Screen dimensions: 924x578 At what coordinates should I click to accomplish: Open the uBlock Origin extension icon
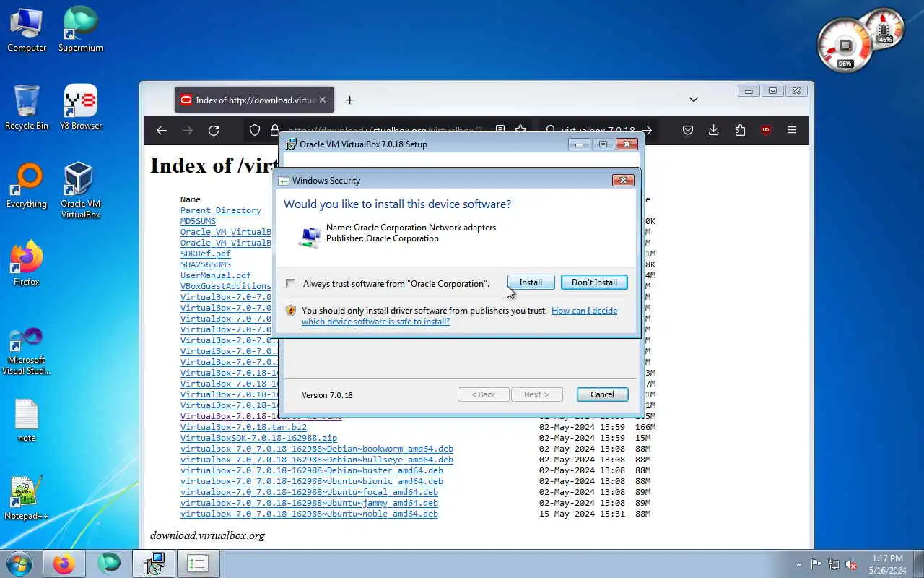[766, 130]
